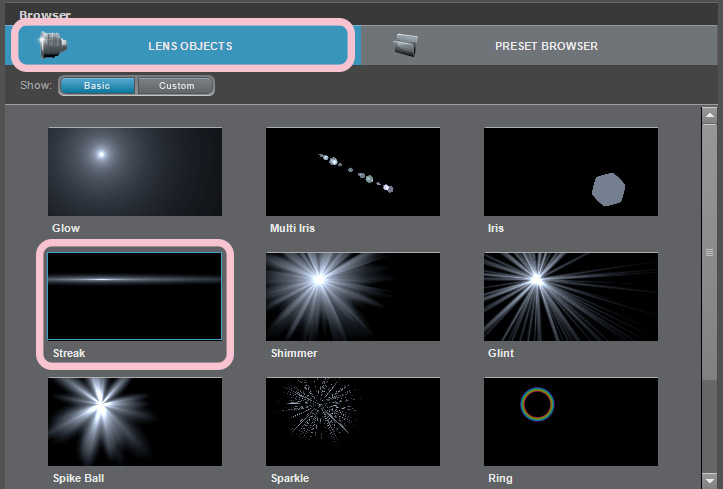Viewport: 723px width, 489px height.
Task: Click the Ring label text
Action: click(500, 478)
